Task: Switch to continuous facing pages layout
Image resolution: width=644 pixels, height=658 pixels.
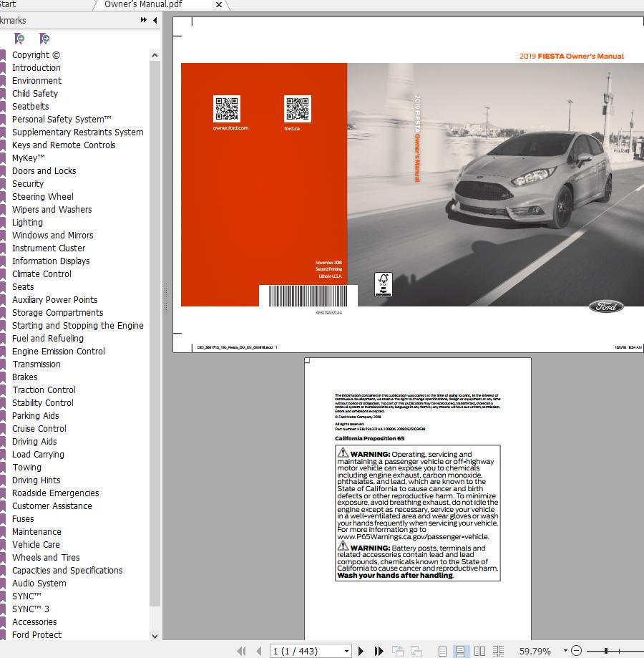Action: pyautogui.click(x=498, y=651)
